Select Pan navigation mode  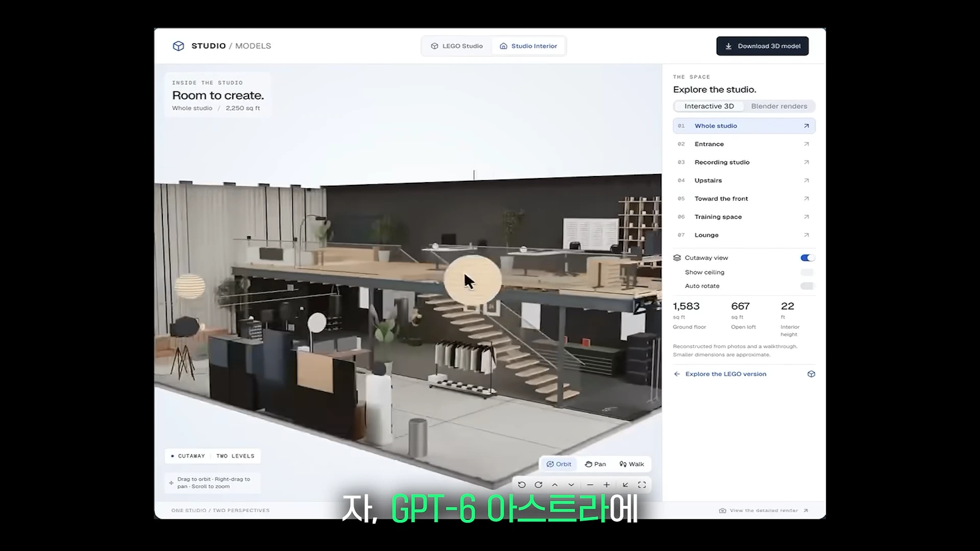coord(596,464)
